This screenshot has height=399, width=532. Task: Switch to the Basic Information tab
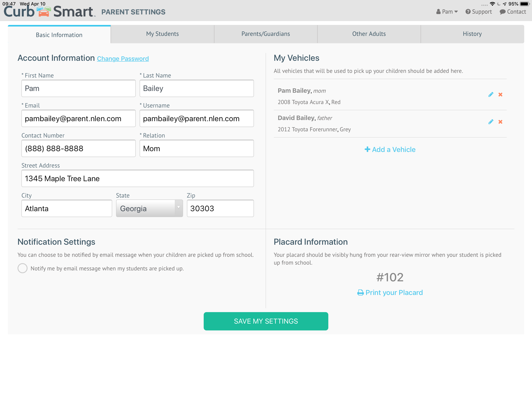59,35
